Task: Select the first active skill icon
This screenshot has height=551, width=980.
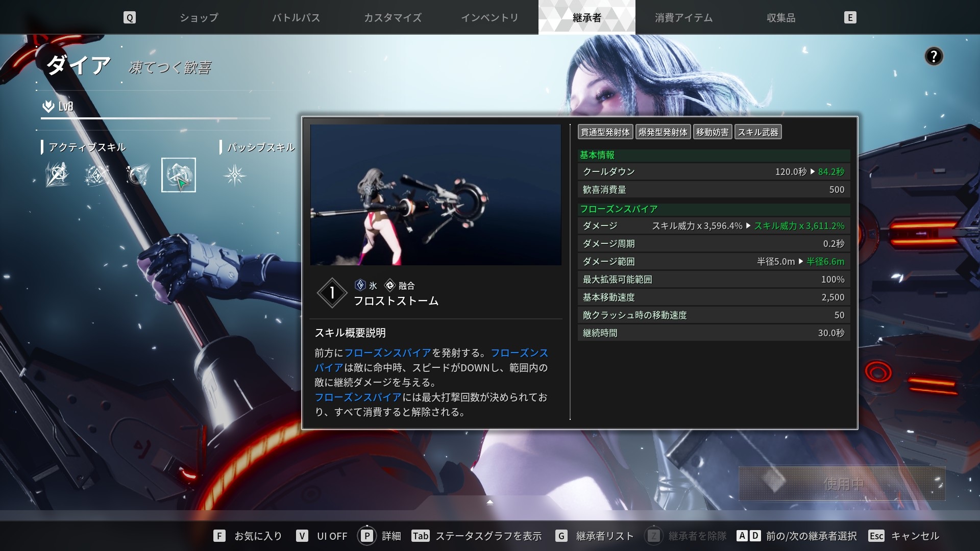Action: pos(57,175)
